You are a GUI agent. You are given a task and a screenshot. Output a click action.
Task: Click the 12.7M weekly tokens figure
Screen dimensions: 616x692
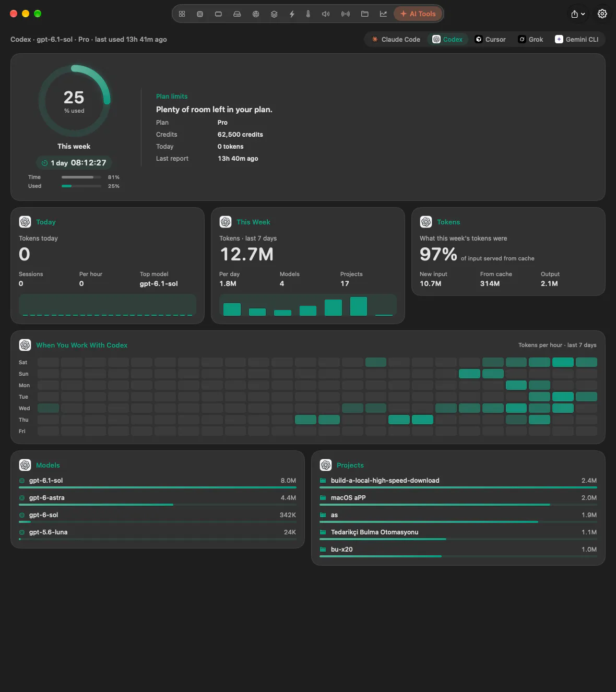pyautogui.click(x=247, y=254)
